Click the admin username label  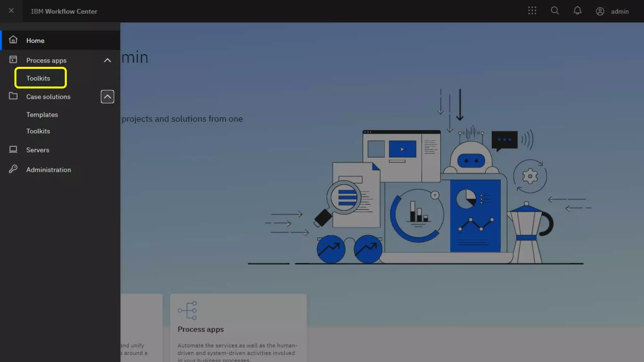click(x=619, y=11)
